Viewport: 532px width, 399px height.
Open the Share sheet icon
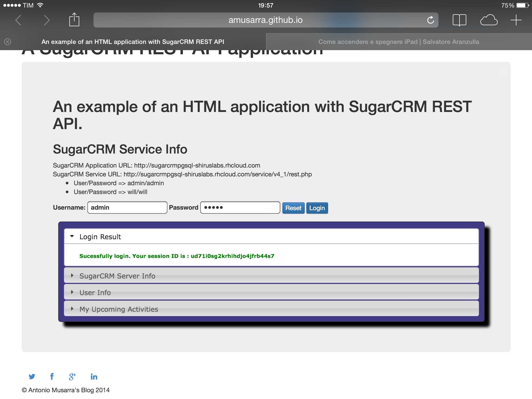pos(74,19)
